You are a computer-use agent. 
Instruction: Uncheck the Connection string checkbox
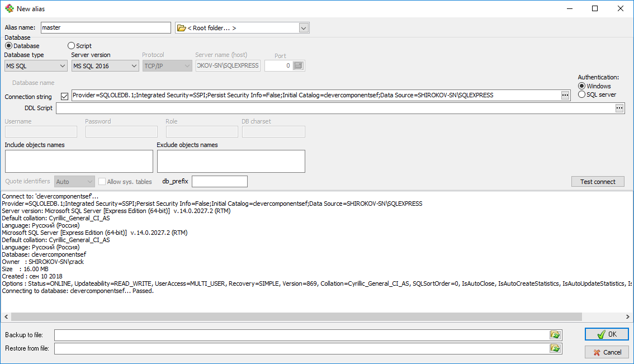coord(64,96)
